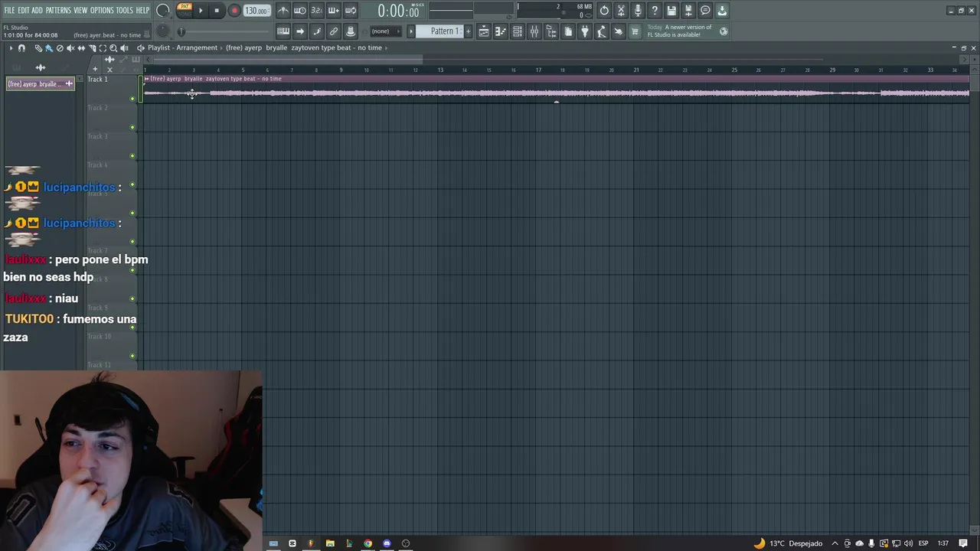Select the playlist Playback speaker tool
This screenshot has height=551, width=980.
pyautogui.click(x=124, y=48)
